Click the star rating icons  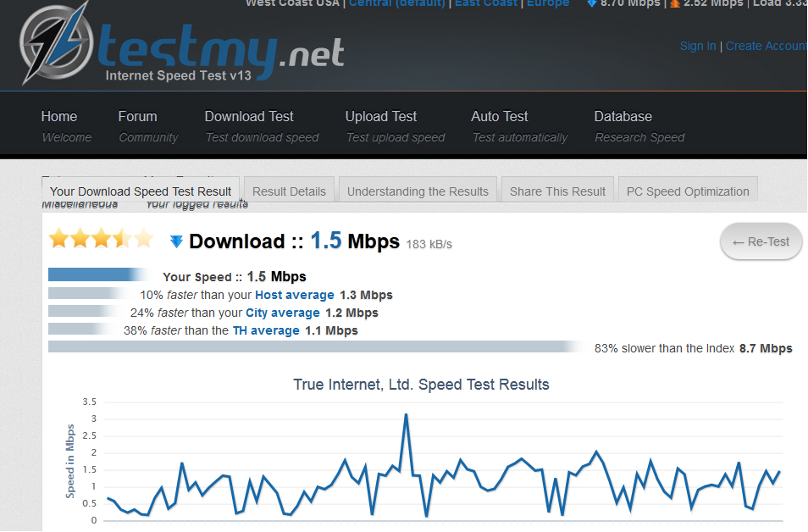(x=101, y=239)
